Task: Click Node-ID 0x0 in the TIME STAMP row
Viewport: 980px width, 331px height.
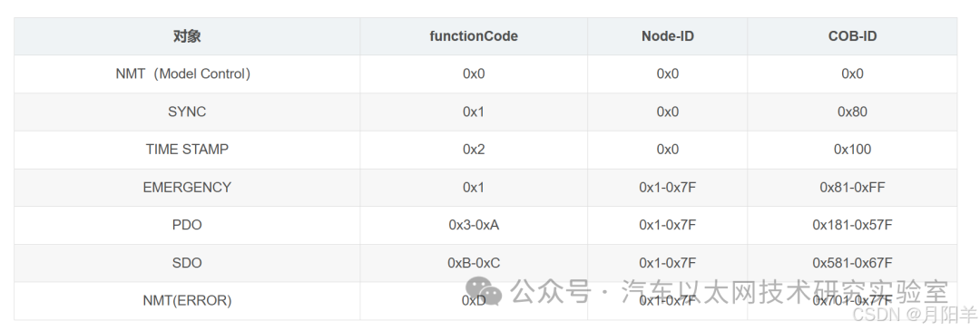Action: 668,150
